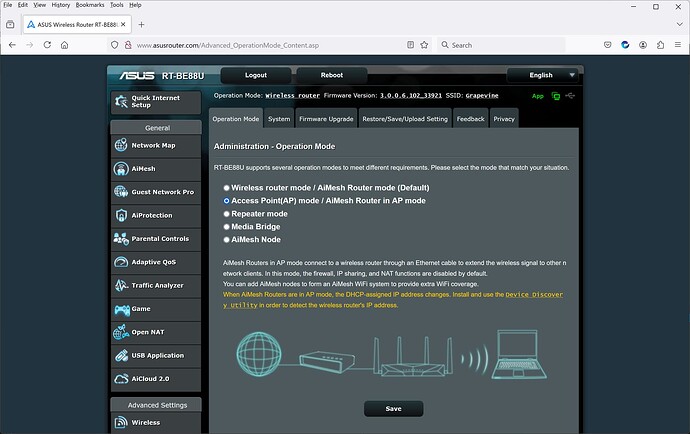Select the Repeater mode radio
This screenshot has width=690, height=434.
226,214
